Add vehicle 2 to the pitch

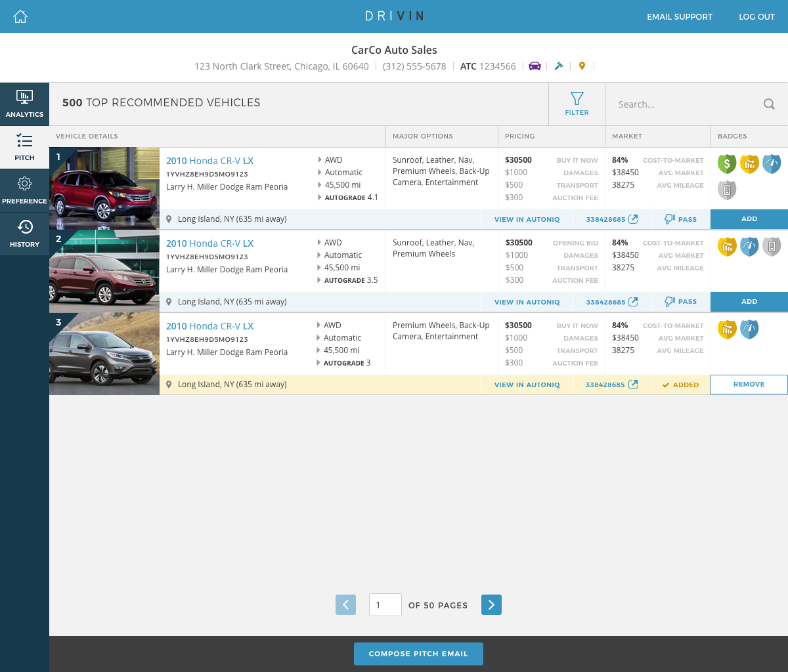(x=749, y=302)
